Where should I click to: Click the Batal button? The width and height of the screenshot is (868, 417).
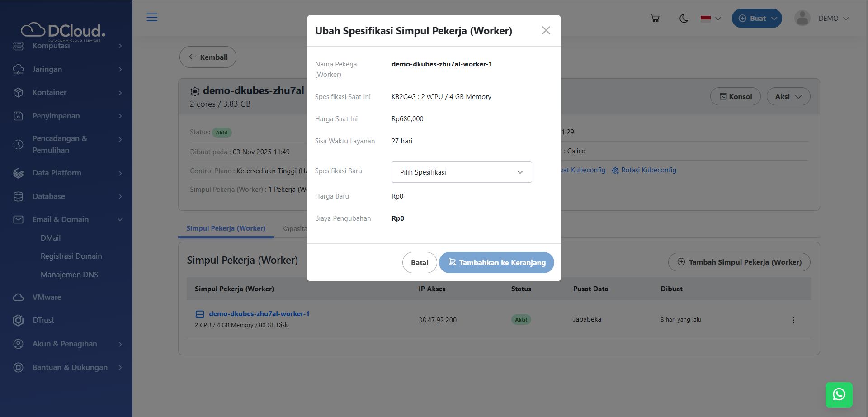(419, 263)
